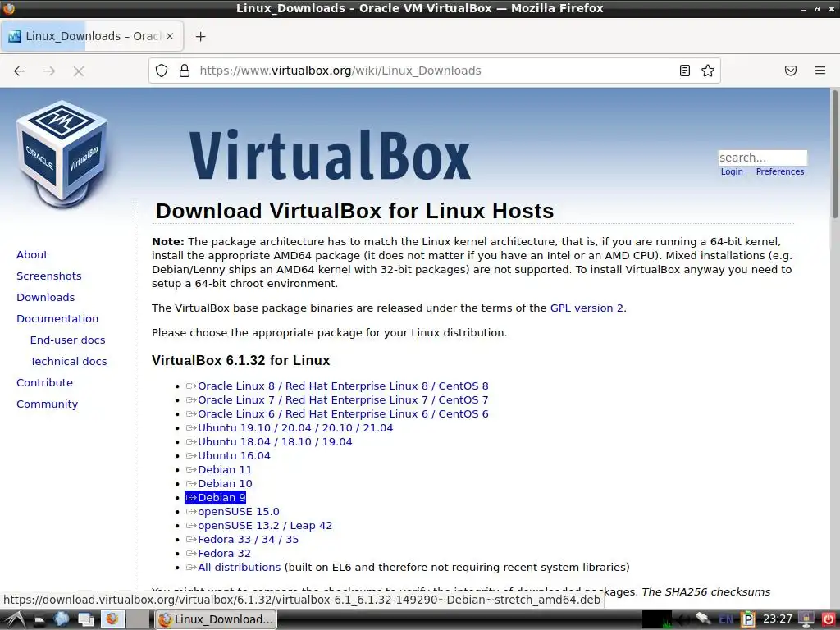Click the clock showing 23:27
The image size is (840, 630).
pos(777,619)
